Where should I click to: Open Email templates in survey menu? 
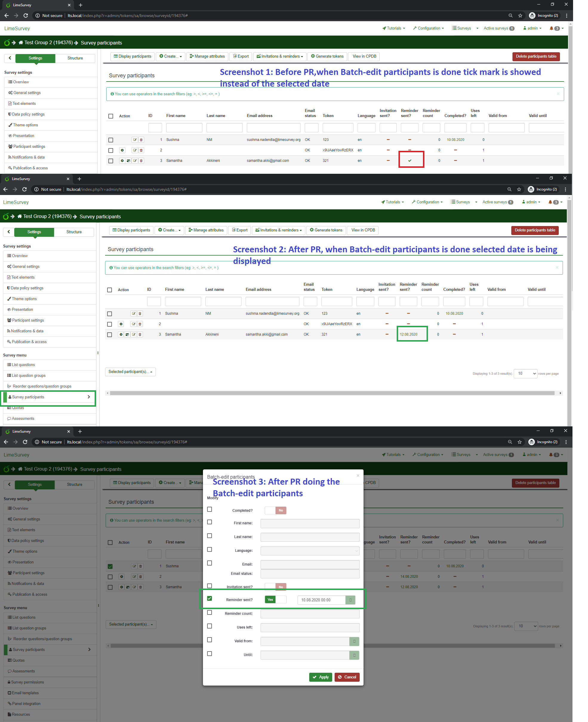pyautogui.click(x=25, y=693)
